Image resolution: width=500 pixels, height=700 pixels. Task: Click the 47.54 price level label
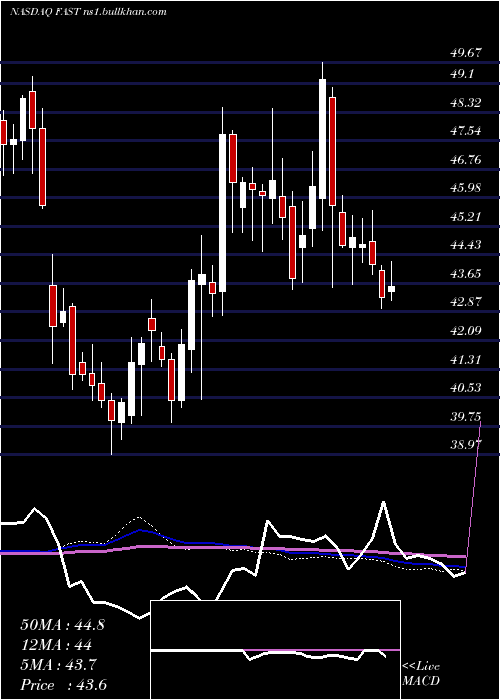tap(466, 131)
